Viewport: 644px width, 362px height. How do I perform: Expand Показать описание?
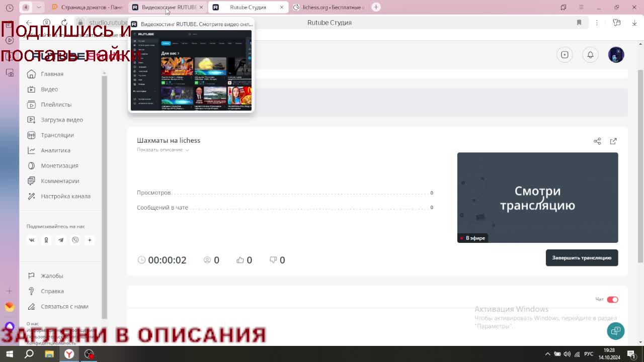click(163, 150)
